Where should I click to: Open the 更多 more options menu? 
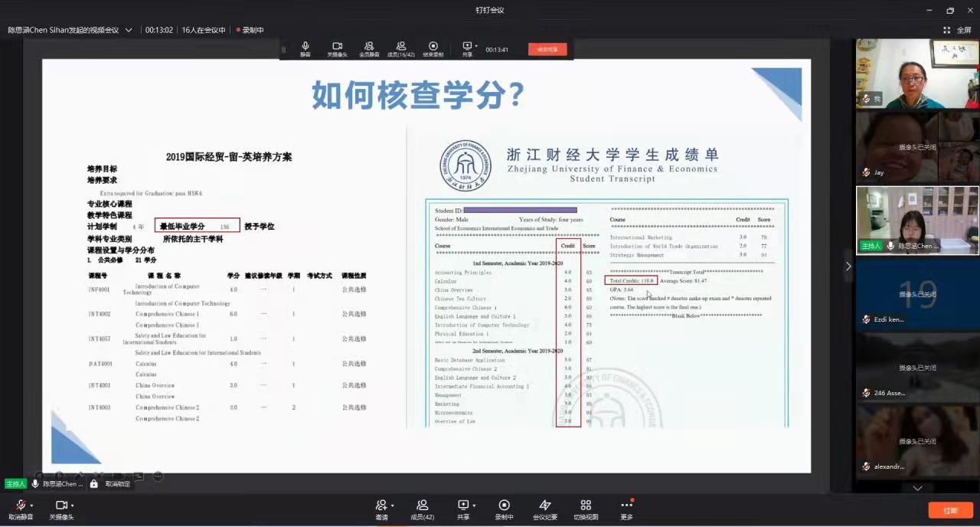626,506
